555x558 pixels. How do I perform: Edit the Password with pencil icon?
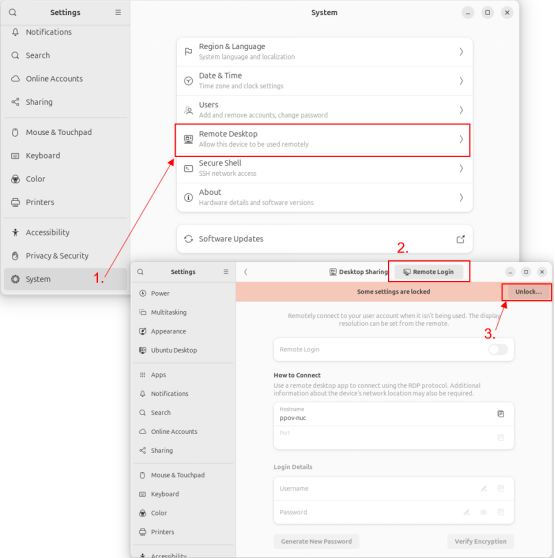(466, 512)
